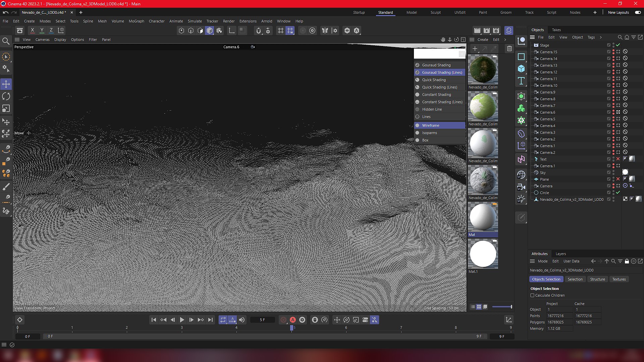
Task: Delete the material using the trash icon
Action: coord(509,49)
